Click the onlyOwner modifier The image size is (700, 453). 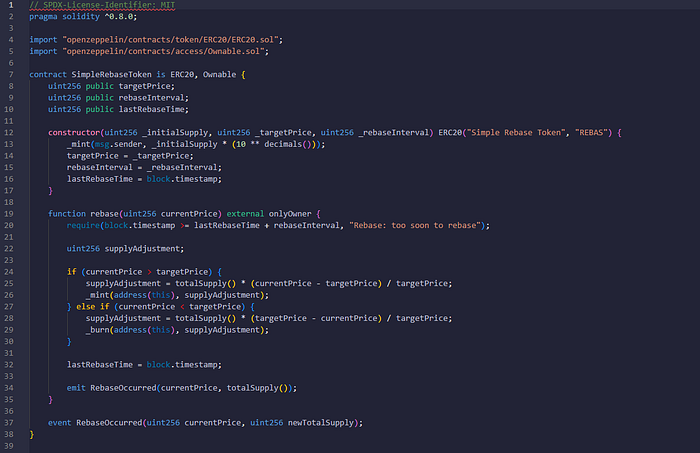[290, 214]
